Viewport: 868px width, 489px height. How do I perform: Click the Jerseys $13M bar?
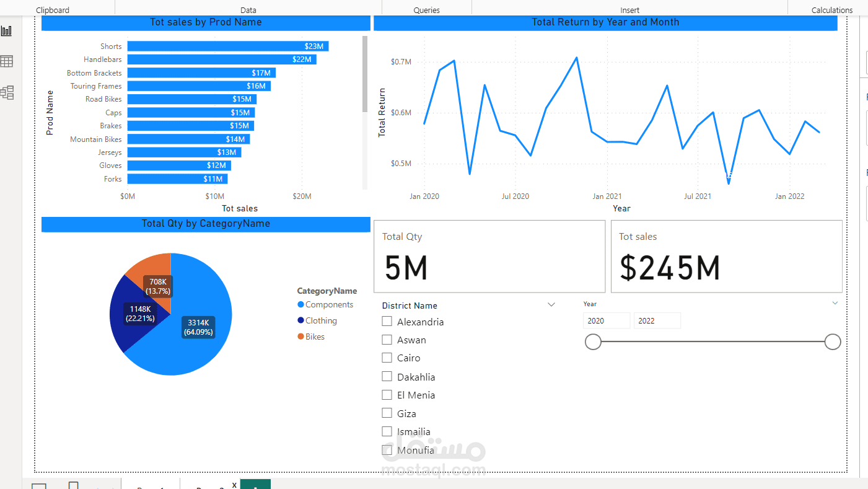click(x=184, y=152)
